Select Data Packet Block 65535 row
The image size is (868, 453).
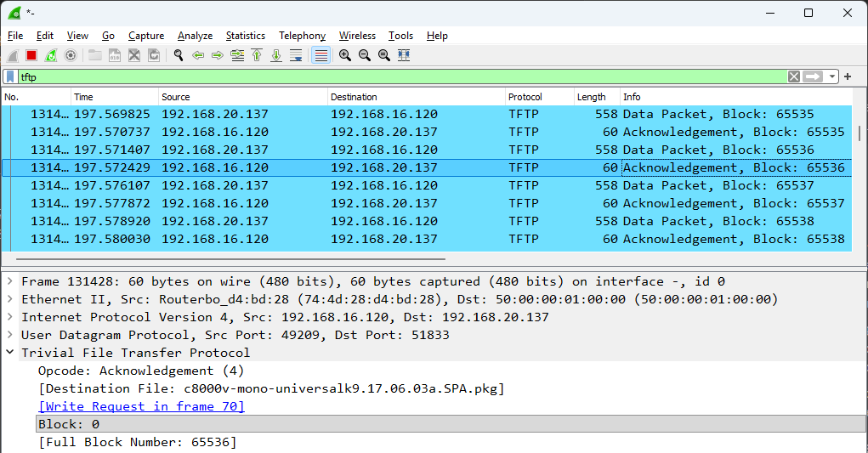pyautogui.click(x=427, y=114)
